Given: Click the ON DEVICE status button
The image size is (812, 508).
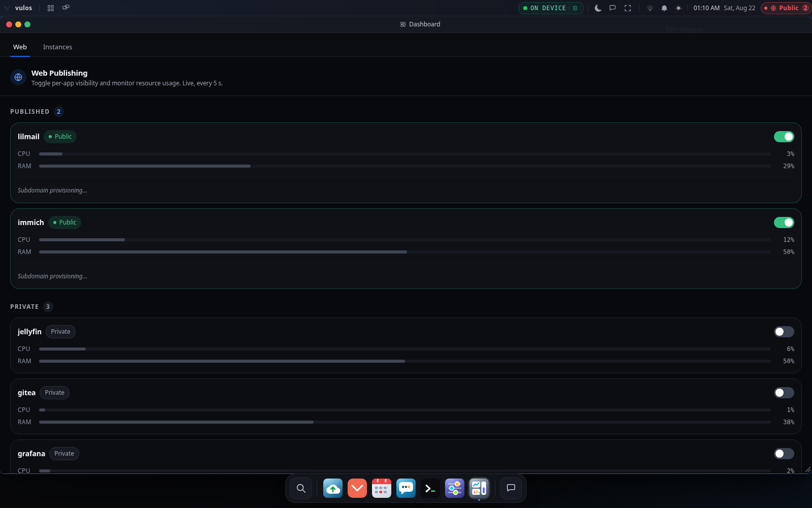Looking at the screenshot, I should pyautogui.click(x=551, y=8).
